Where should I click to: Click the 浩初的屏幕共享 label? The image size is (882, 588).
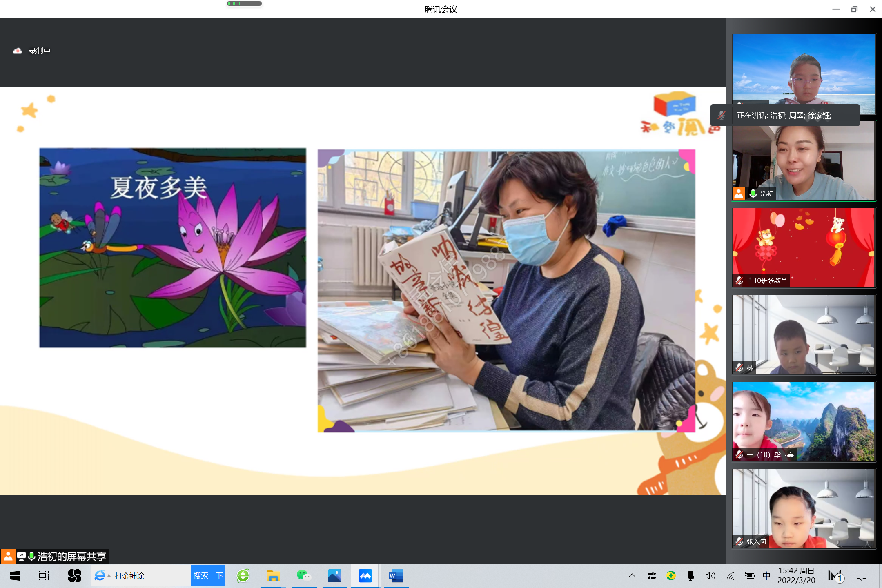72,556
